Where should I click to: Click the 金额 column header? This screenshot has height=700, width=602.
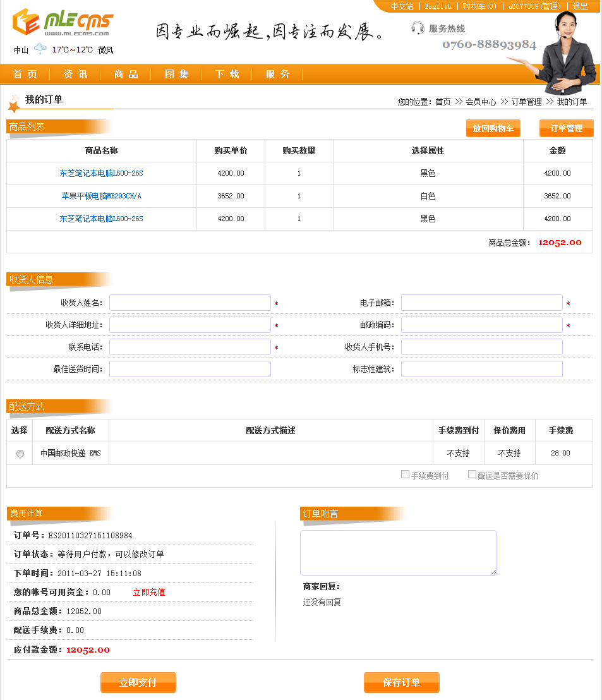pyautogui.click(x=558, y=150)
